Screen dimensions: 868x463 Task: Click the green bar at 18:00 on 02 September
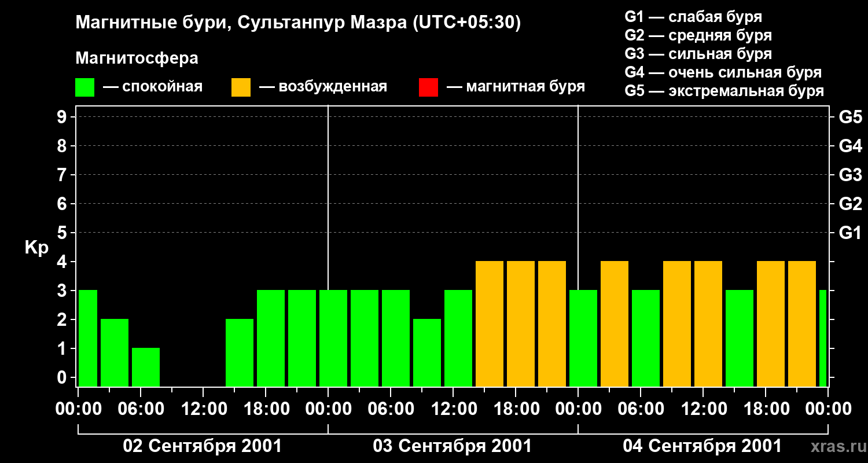click(x=271, y=338)
